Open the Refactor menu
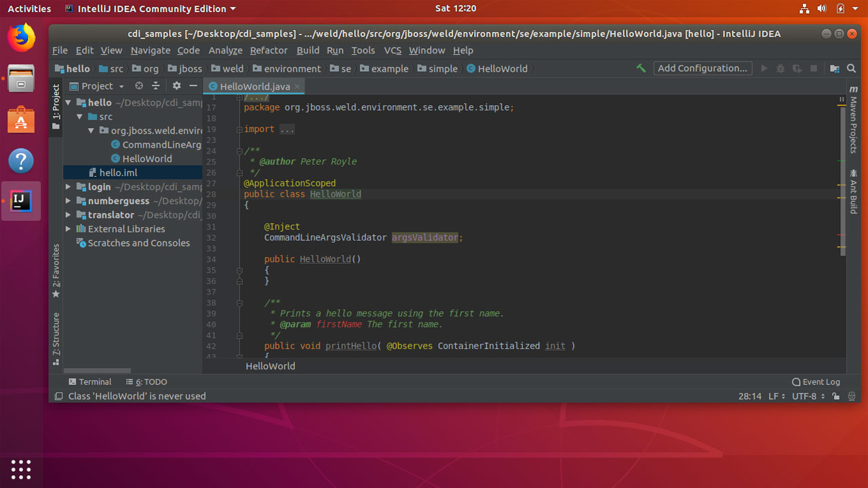Viewport: 868px width, 488px height. (x=269, y=50)
